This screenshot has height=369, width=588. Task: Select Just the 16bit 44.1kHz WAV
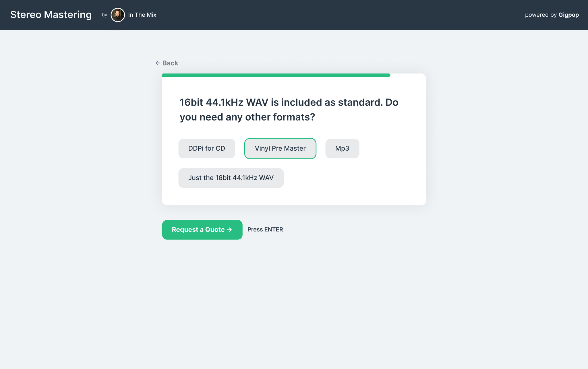(x=231, y=178)
